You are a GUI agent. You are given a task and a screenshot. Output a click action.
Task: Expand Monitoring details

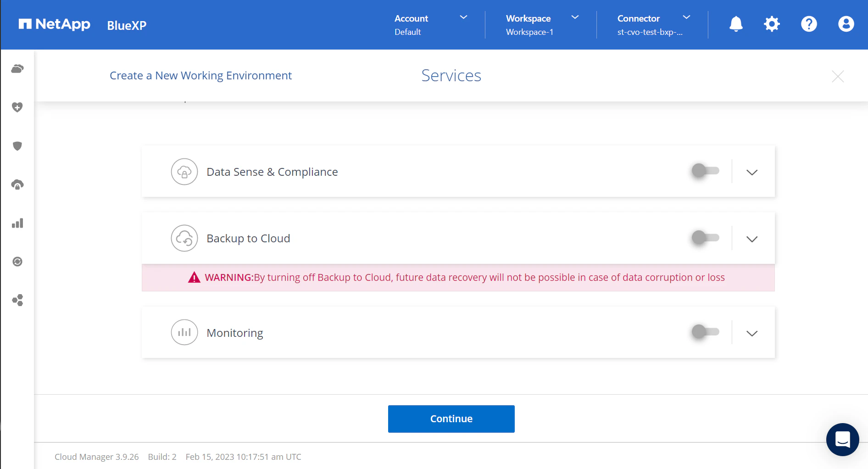(752, 333)
